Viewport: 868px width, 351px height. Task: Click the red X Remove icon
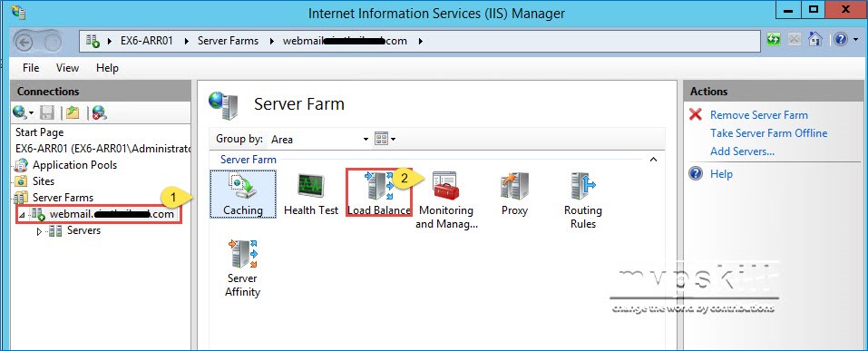click(696, 114)
